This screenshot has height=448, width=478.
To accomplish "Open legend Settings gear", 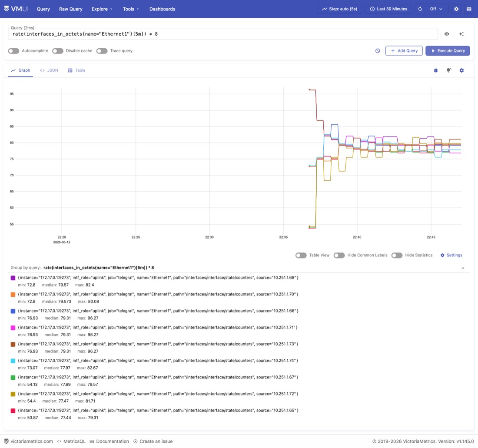I will click(442, 255).
